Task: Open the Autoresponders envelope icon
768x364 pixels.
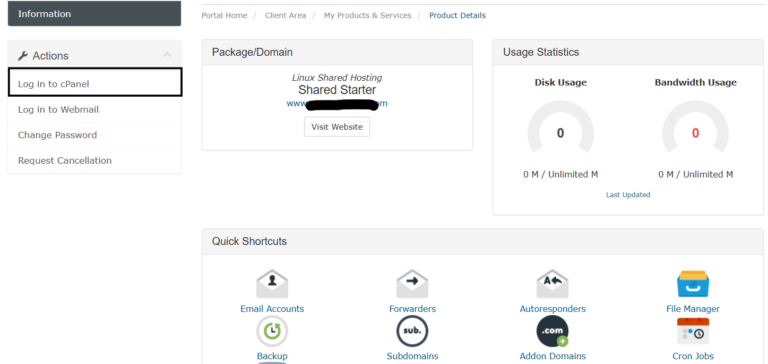Action: click(x=552, y=284)
